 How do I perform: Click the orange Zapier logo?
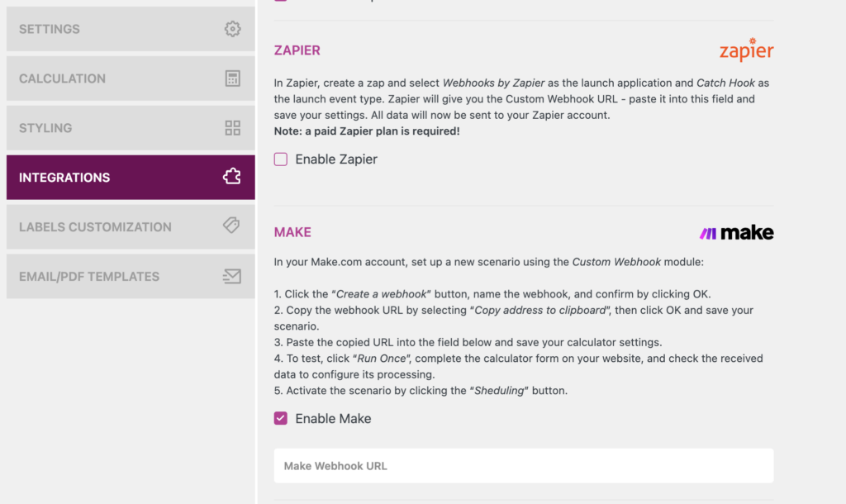(x=746, y=50)
